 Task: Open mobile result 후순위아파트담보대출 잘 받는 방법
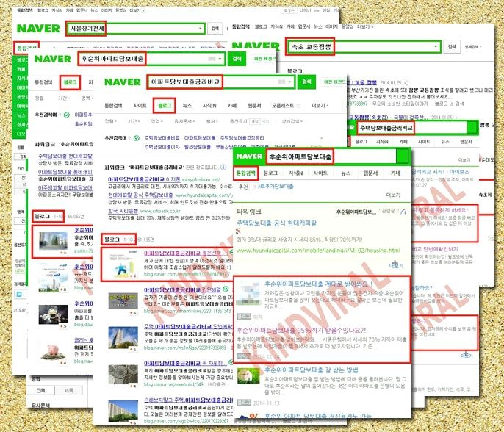(312, 370)
